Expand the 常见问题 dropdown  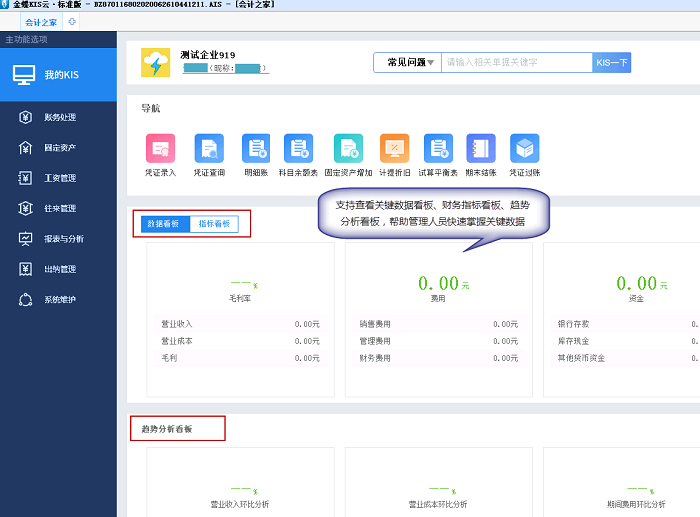tap(407, 63)
